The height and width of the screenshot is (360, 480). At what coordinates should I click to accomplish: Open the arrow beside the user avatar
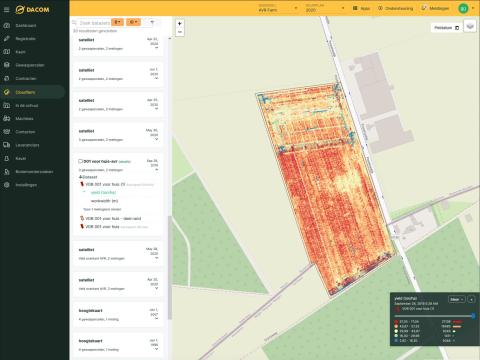tap(473, 8)
